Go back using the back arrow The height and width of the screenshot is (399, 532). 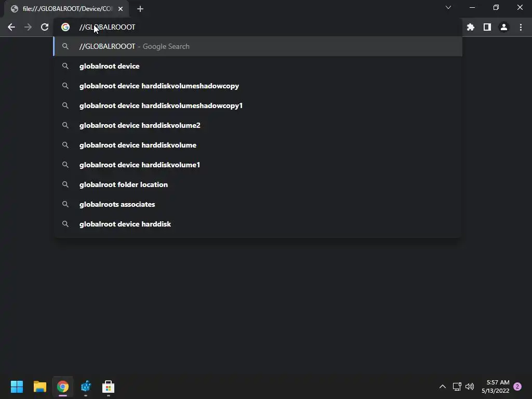click(11, 27)
